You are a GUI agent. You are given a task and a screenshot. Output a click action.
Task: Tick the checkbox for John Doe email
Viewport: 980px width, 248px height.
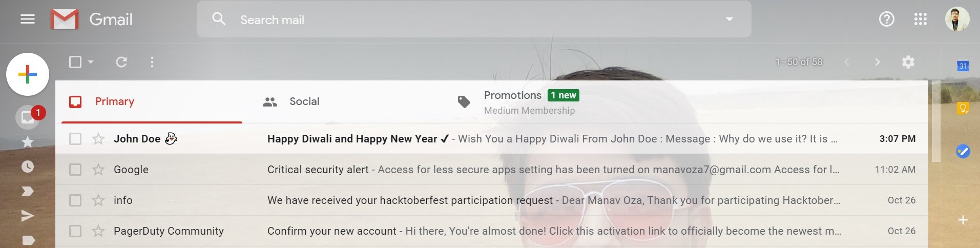75,139
